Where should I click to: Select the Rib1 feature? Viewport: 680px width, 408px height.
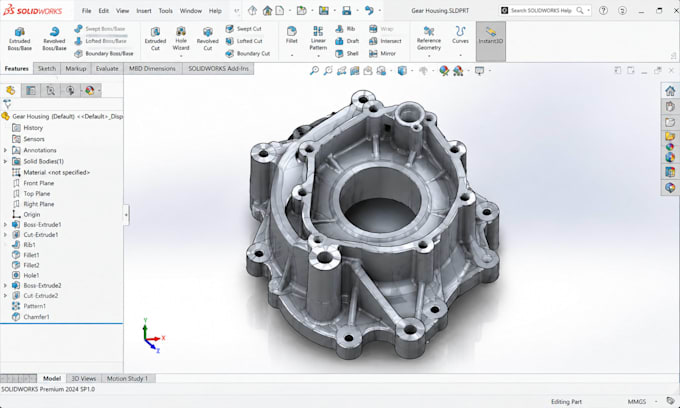24,245
